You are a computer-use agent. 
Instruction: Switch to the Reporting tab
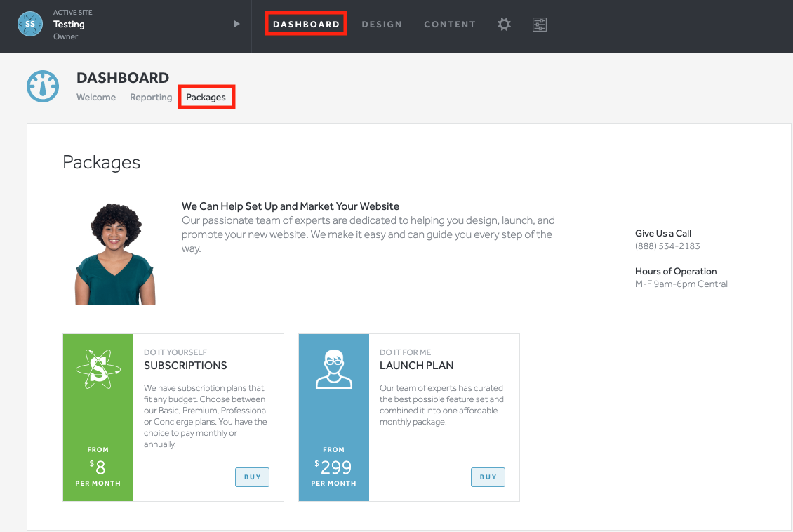[x=151, y=97]
